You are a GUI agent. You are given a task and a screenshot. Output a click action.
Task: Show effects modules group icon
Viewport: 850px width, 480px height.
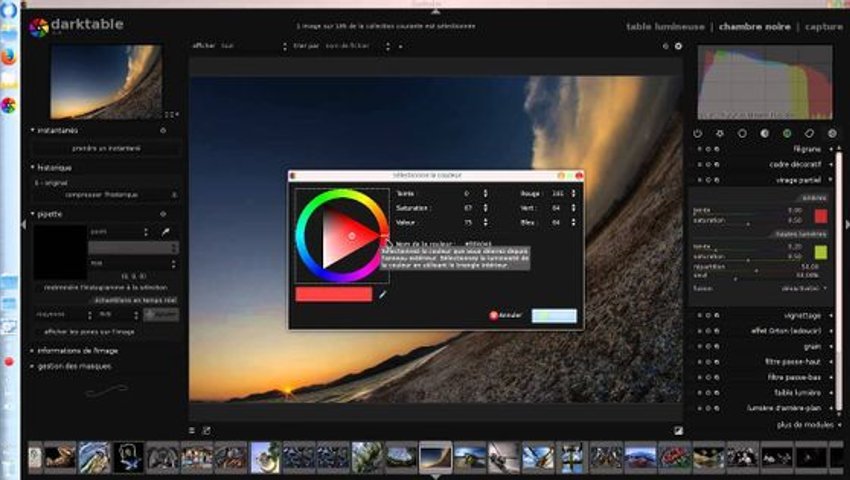(x=832, y=133)
